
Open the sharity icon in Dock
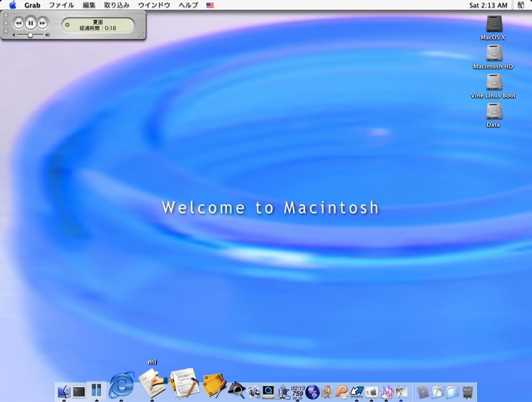(x=357, y=392)
